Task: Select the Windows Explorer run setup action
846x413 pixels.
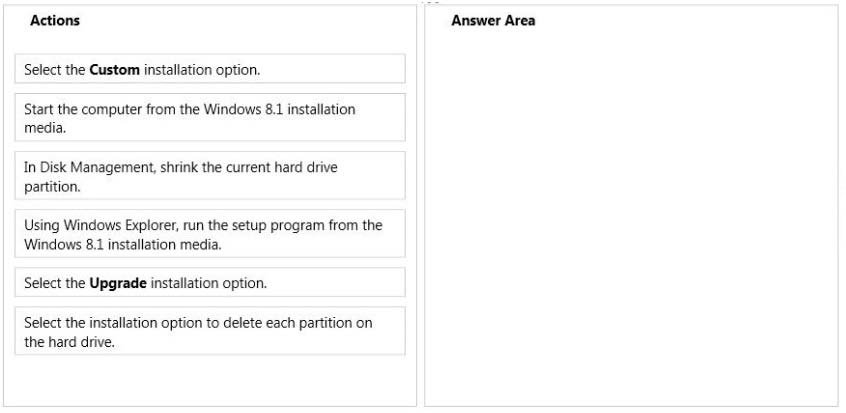Action: (210, 233)
